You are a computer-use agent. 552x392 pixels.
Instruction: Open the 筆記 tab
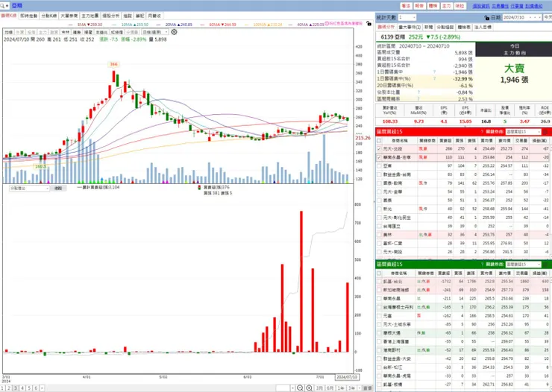click(139, 16)
